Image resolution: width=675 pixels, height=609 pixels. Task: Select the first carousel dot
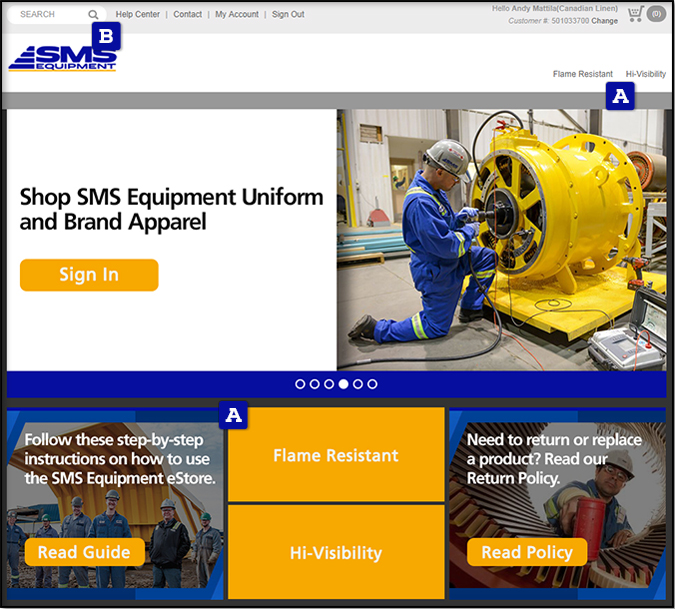tap(300, 384)
